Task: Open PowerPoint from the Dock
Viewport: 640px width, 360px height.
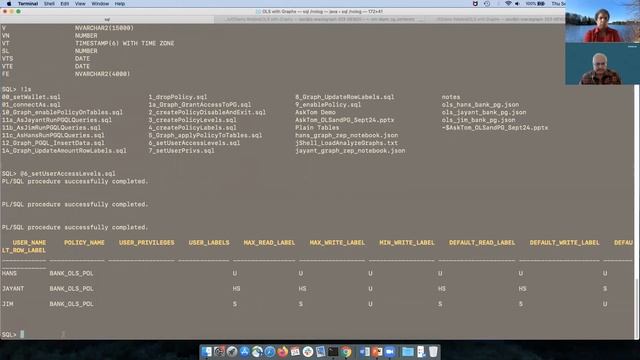Action: pyautogui.click(x=377, y=351)
